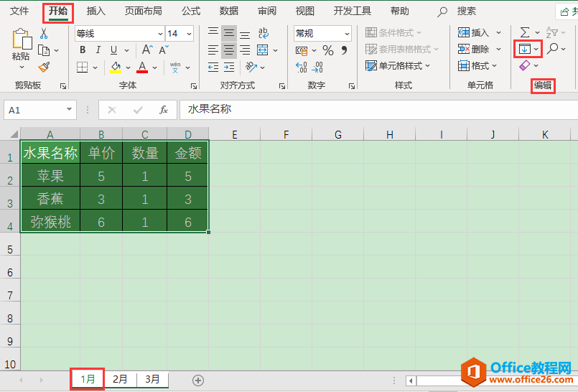Image resolution: width=578 pixels, height=392 pixels.
Task: Toggle center horizontal alignment
Action: 229,50
